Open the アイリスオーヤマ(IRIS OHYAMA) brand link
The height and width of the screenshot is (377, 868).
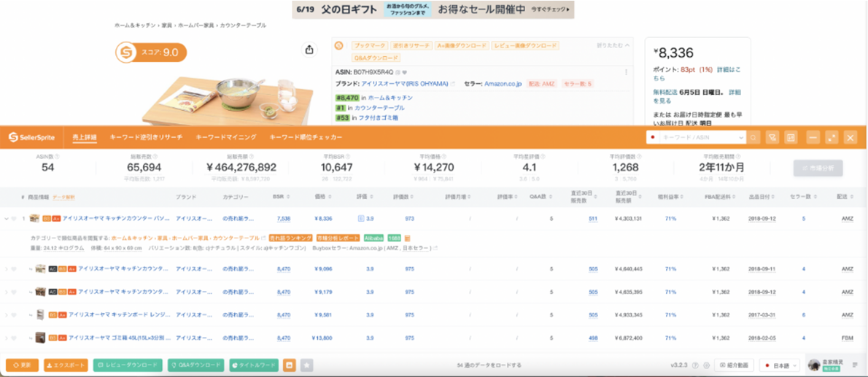(x=405, y=84)
